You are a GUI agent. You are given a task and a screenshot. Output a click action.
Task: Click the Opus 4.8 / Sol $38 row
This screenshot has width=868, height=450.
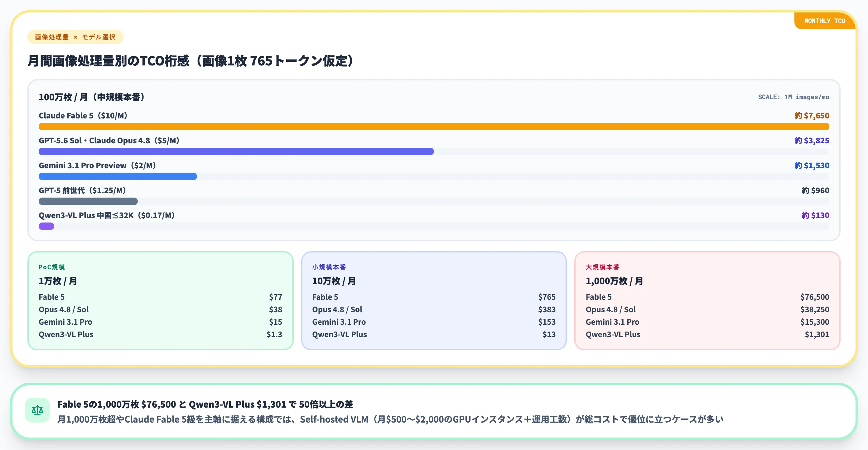click(160, 309)
